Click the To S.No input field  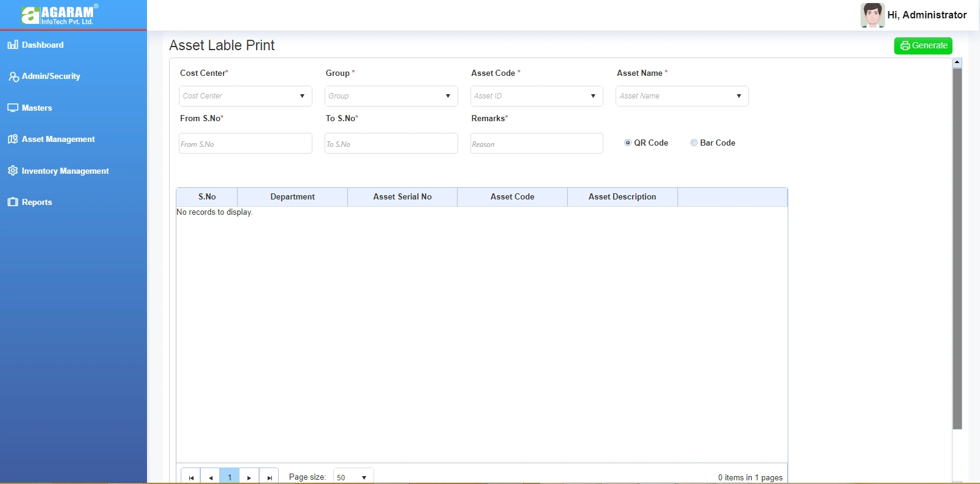click(391, 143)
